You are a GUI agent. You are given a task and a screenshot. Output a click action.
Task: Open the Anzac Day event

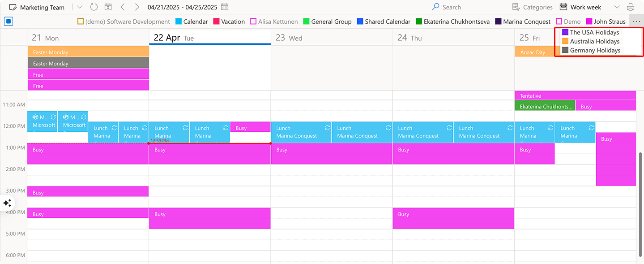click(x=535, y=52)
